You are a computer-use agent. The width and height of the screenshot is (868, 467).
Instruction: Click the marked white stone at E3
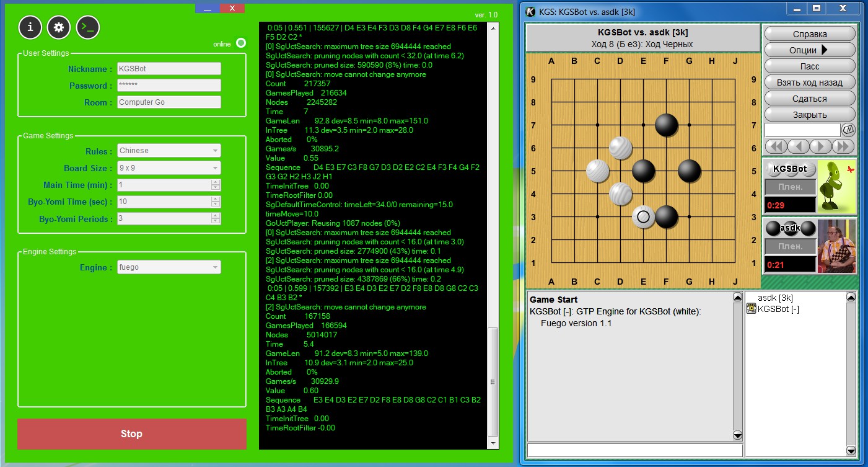(644, 217)
